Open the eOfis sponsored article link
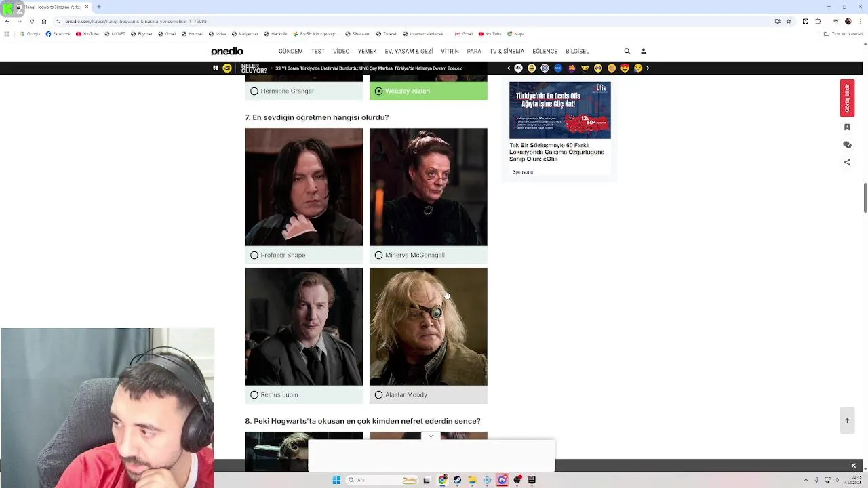Screen dimensions: 868x488 click(557, 152)
